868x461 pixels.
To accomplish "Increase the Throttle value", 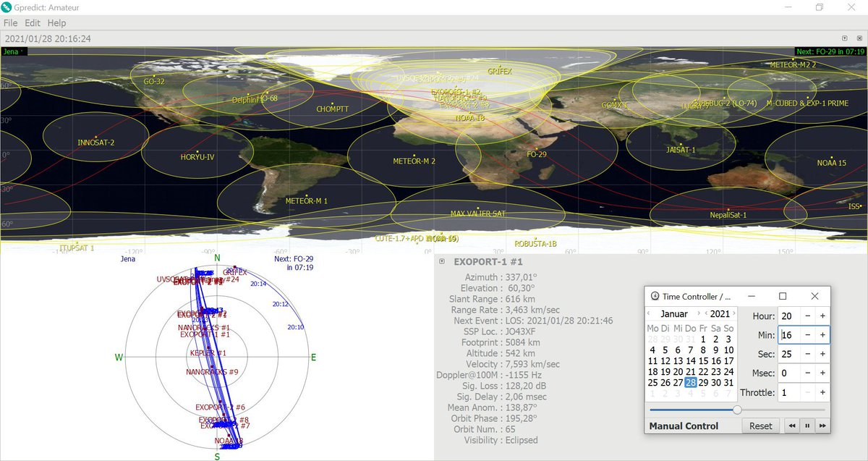I will pyautogui.click(x=822, y=392).
